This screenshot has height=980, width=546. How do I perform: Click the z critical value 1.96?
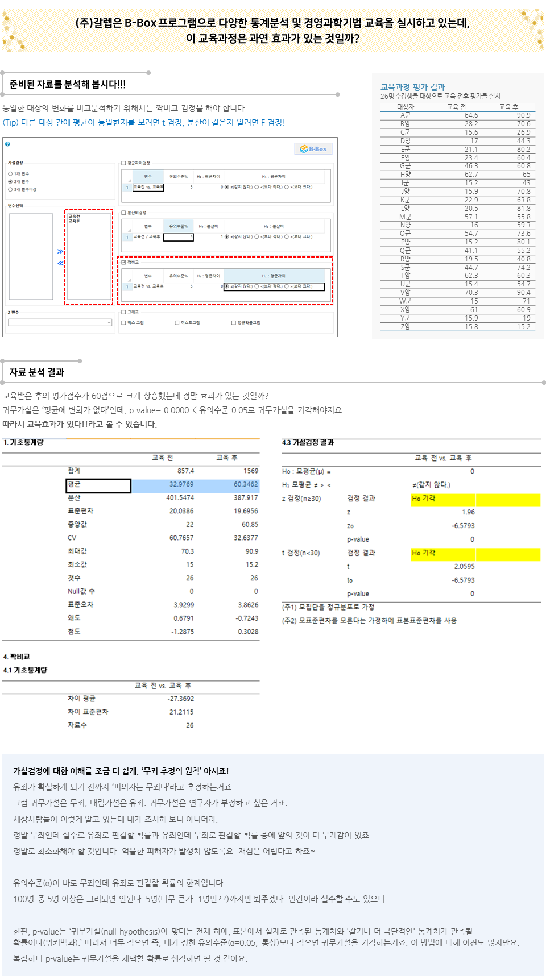click(x=468, y=512)
